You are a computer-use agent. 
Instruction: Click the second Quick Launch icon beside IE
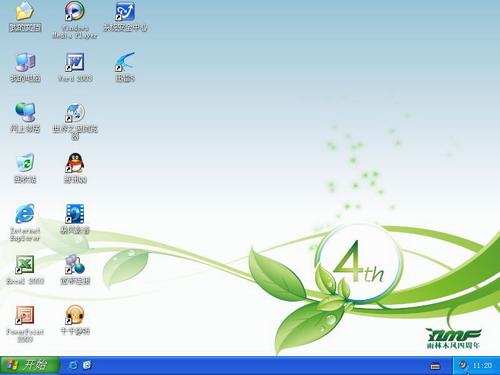coord(87,365)
